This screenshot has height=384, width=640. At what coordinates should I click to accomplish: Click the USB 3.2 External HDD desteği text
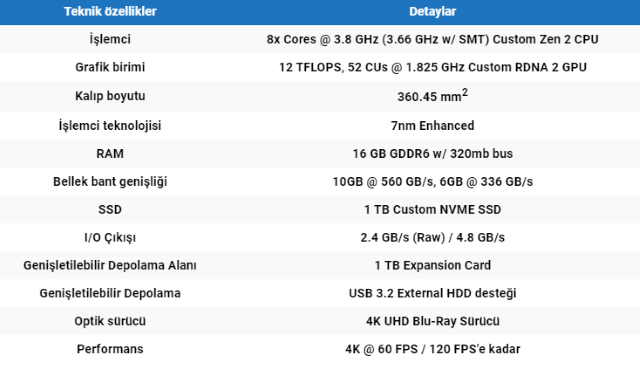pyautogui.click(x=432, y=293)
